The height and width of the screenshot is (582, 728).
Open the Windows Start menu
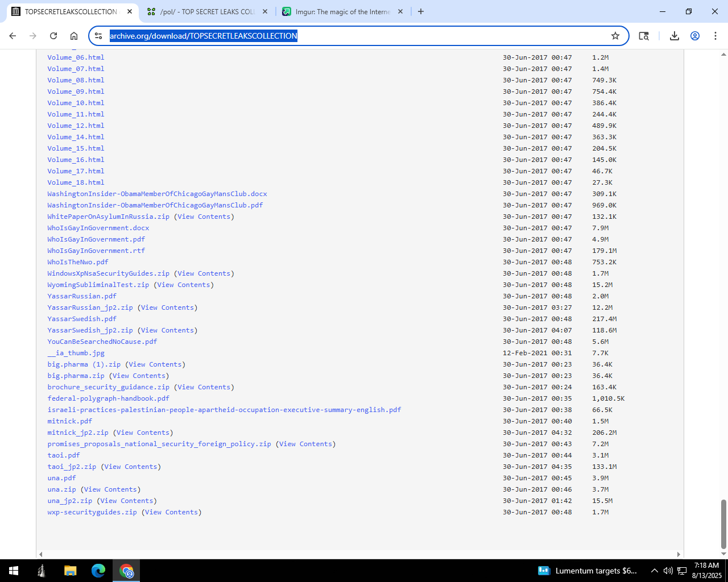(x=14, y=571)
